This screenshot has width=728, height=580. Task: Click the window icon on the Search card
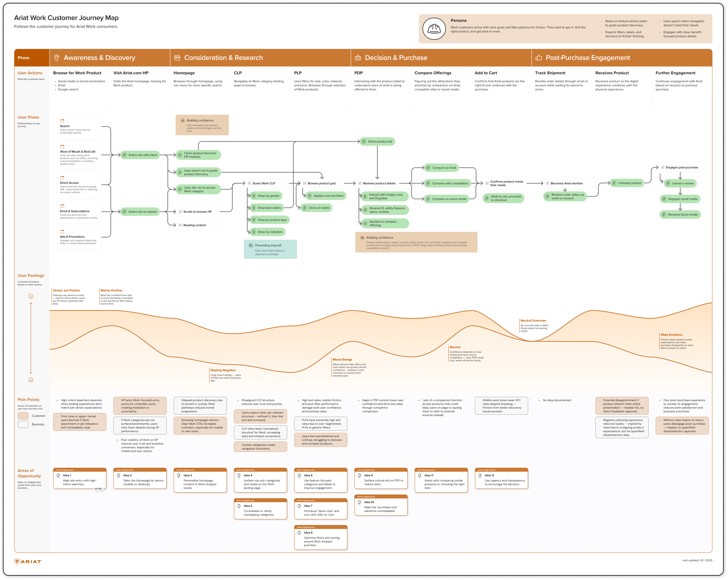tap(62, 121)
